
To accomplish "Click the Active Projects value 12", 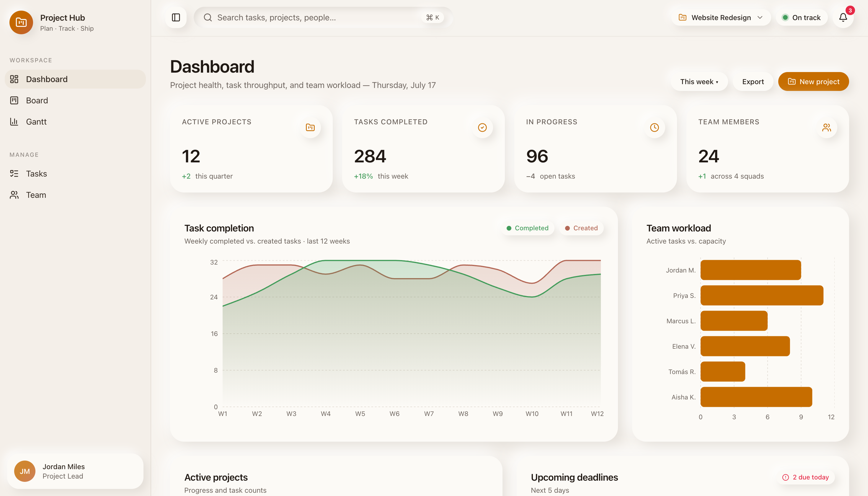I will 191,156.
